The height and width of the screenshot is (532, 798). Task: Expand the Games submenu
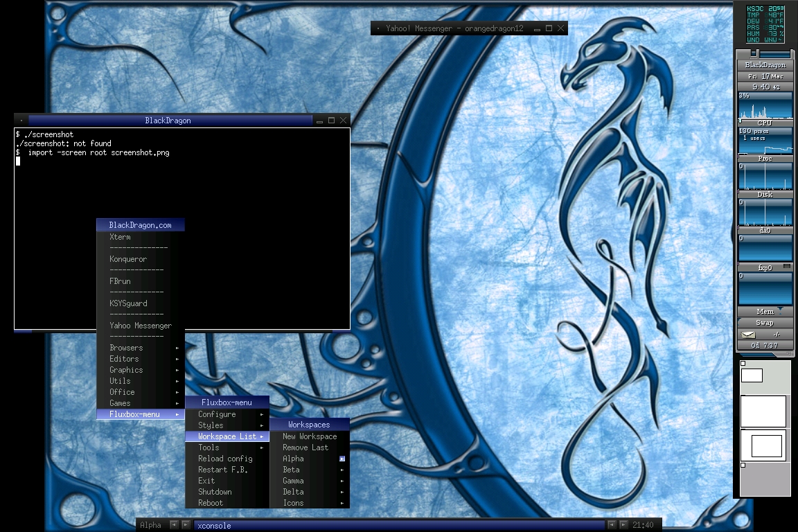[141, 403]
